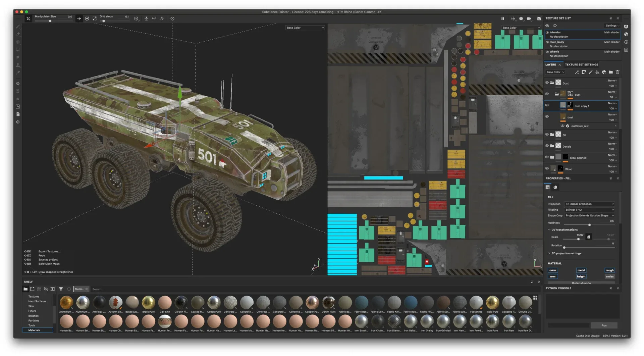Hide the Dust folder layer with eye icon

(547, 83)
